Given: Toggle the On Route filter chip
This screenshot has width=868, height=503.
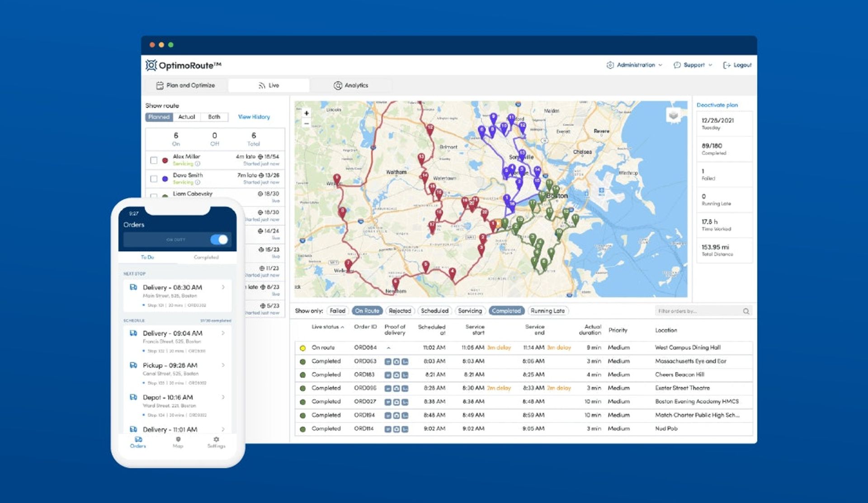Looking at the screenshot, I should (x=367, y=311).
